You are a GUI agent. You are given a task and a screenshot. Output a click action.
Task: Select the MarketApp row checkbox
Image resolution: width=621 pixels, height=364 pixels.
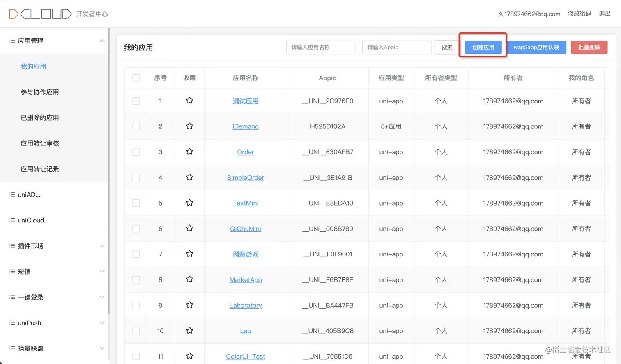[136, 280]
